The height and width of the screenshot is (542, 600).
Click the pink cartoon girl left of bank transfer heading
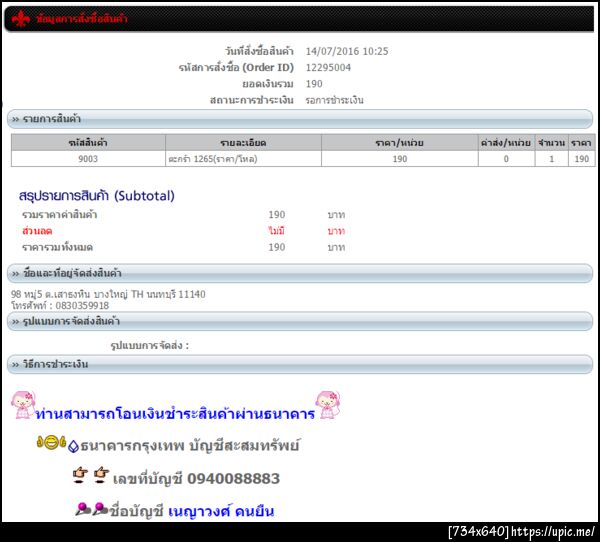23,405
